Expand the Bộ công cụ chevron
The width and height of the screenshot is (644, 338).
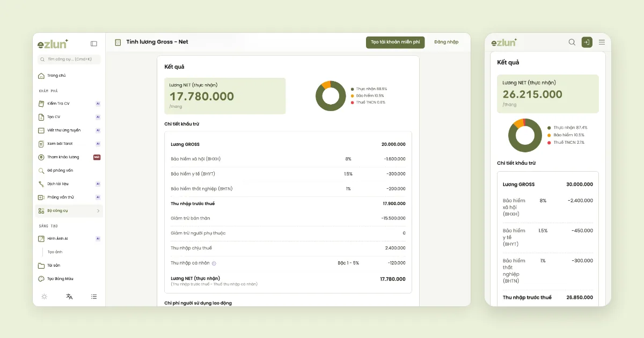point(98,211)
